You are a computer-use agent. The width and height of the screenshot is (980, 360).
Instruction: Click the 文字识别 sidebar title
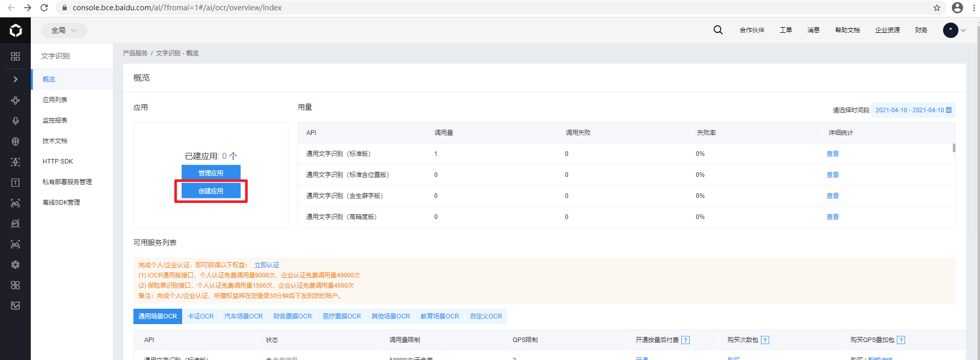tap(55, 56)
